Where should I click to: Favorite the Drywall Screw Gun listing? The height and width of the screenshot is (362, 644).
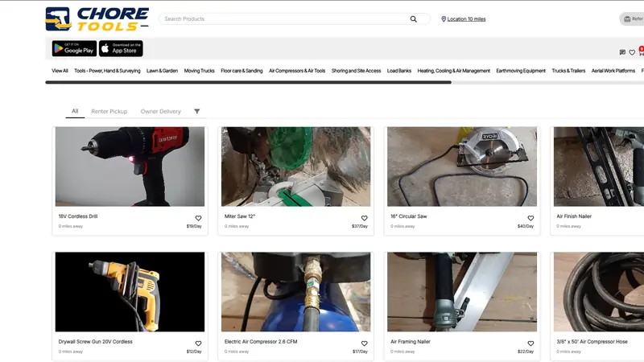point(198,343)
